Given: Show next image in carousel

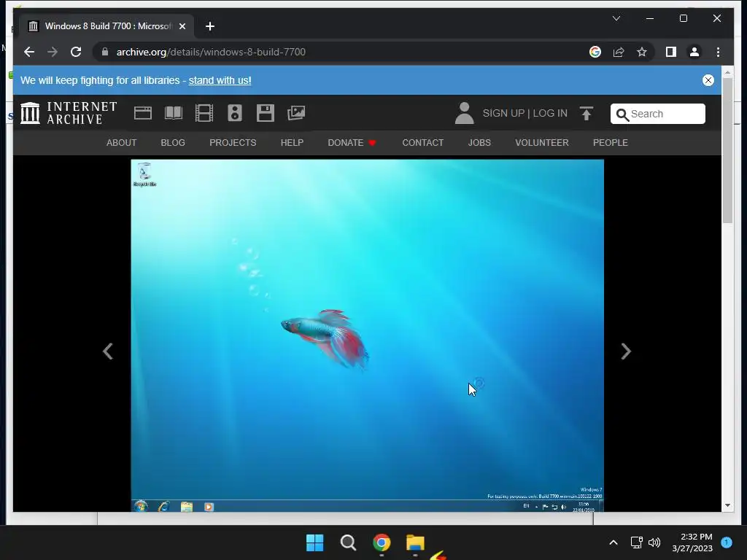Looking at the screenshot, I should [626, 351].
